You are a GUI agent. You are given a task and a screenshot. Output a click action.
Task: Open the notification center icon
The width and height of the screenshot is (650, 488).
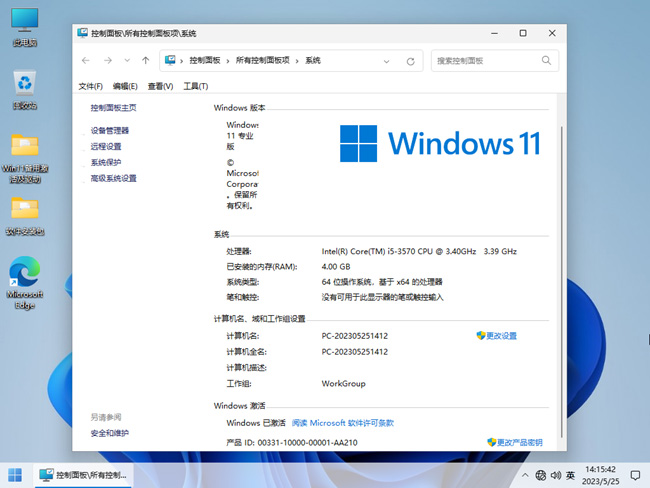[x=635, y=475]
